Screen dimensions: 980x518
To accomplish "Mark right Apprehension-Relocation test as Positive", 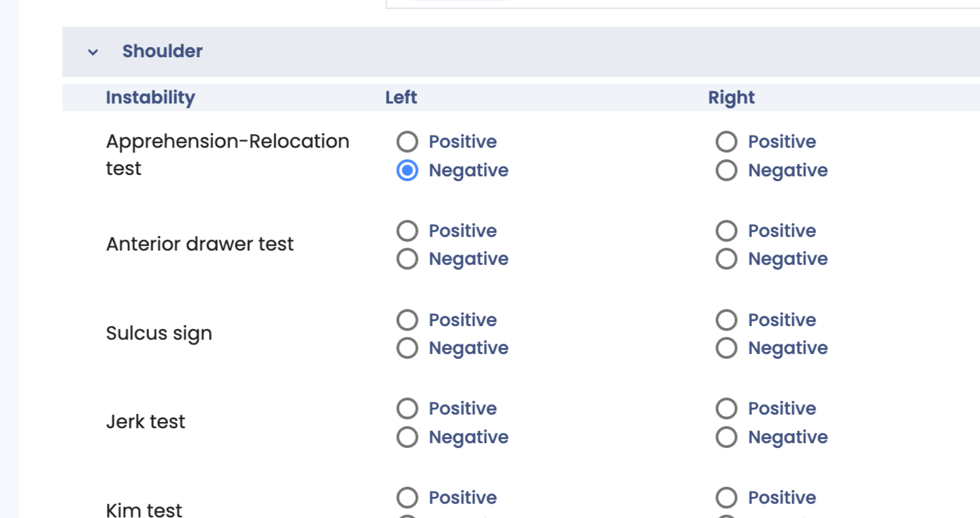I will click(x=726, y=142).
